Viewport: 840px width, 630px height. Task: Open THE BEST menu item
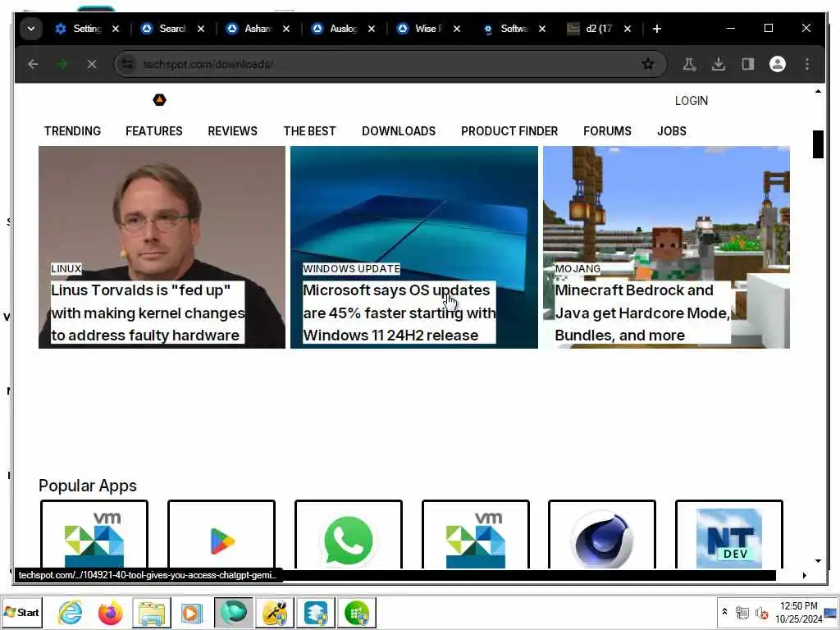(309, 131)
